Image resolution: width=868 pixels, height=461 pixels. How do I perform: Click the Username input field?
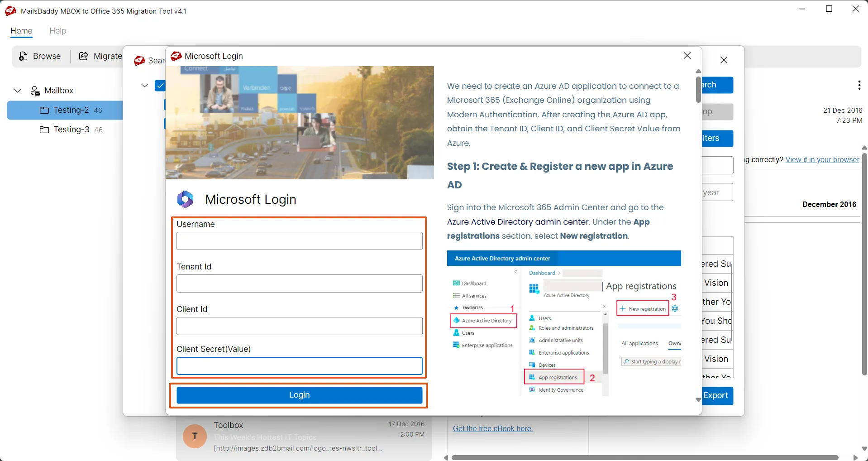299,241
